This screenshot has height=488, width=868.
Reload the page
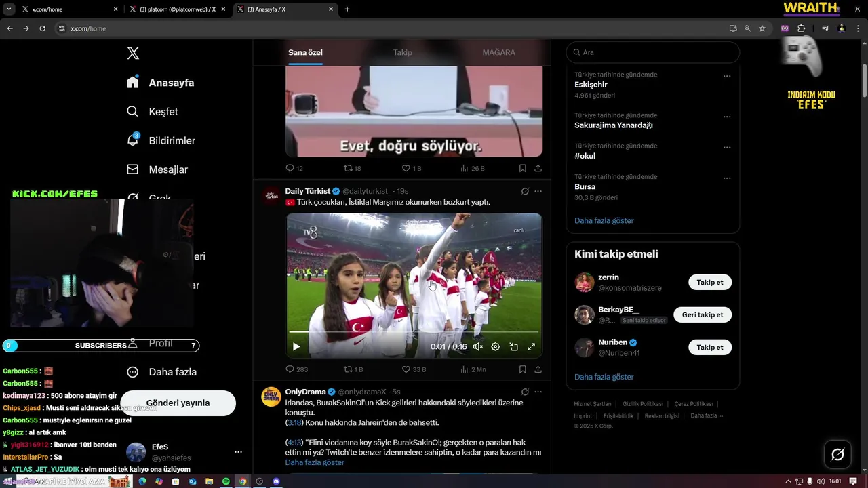point(42,28)
